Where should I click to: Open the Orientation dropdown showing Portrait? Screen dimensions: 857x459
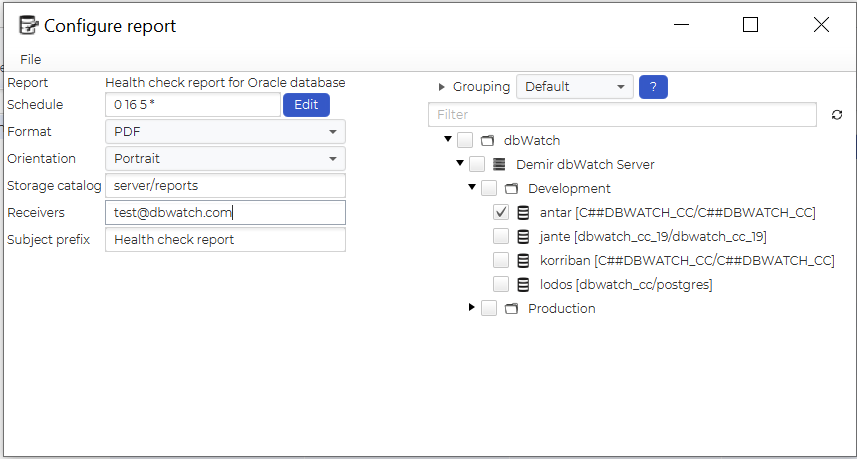point(225,159)
